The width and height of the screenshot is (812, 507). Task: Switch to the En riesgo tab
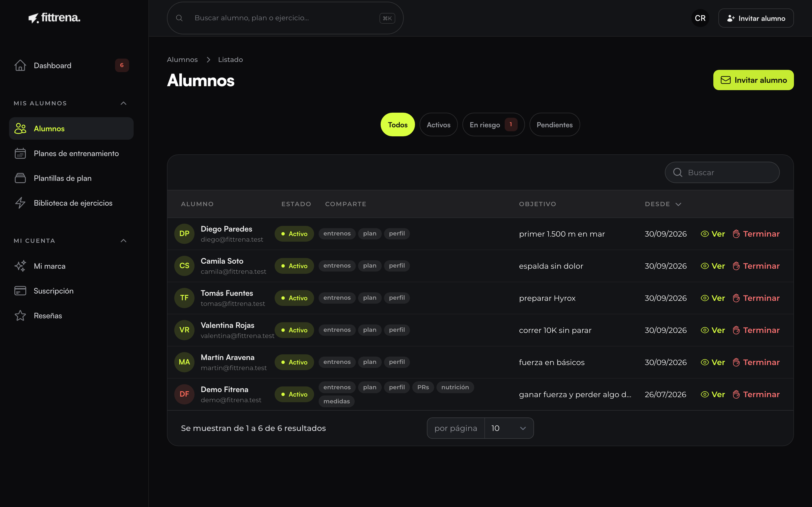coord(493,125)
